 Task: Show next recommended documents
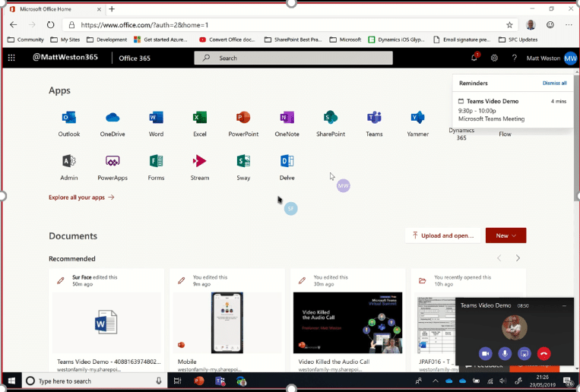(x=518, y=258)
